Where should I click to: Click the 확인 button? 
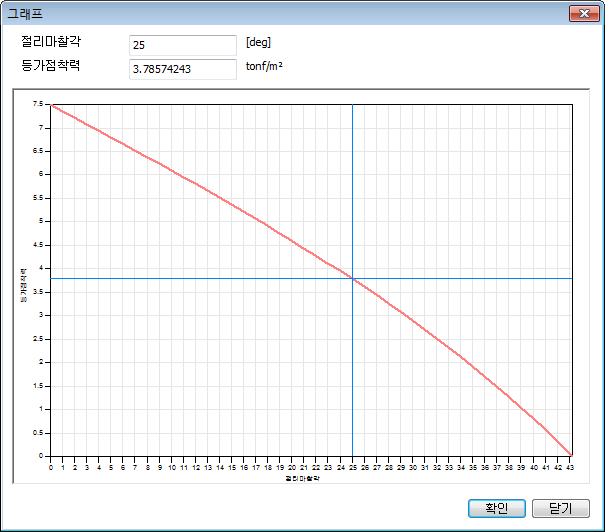497,508
